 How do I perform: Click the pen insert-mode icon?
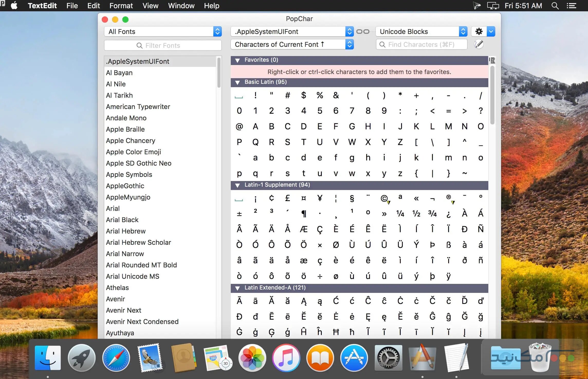pyautogui.click(x=479, y=44)
